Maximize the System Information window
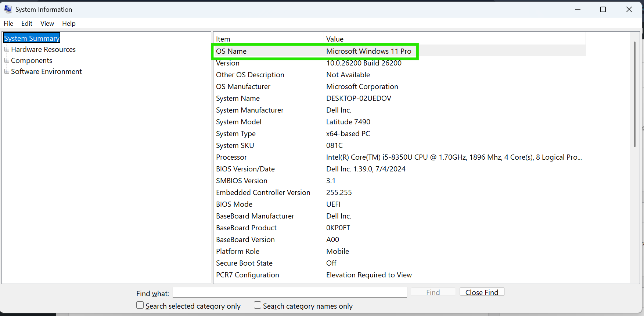 click(603, 10)
